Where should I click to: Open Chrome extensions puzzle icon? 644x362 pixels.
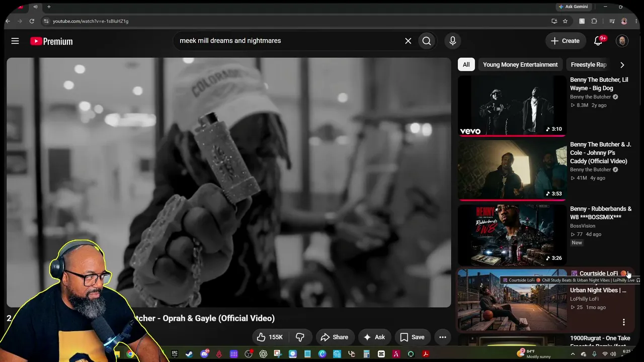pyautogui.click(x=594, y=21)
